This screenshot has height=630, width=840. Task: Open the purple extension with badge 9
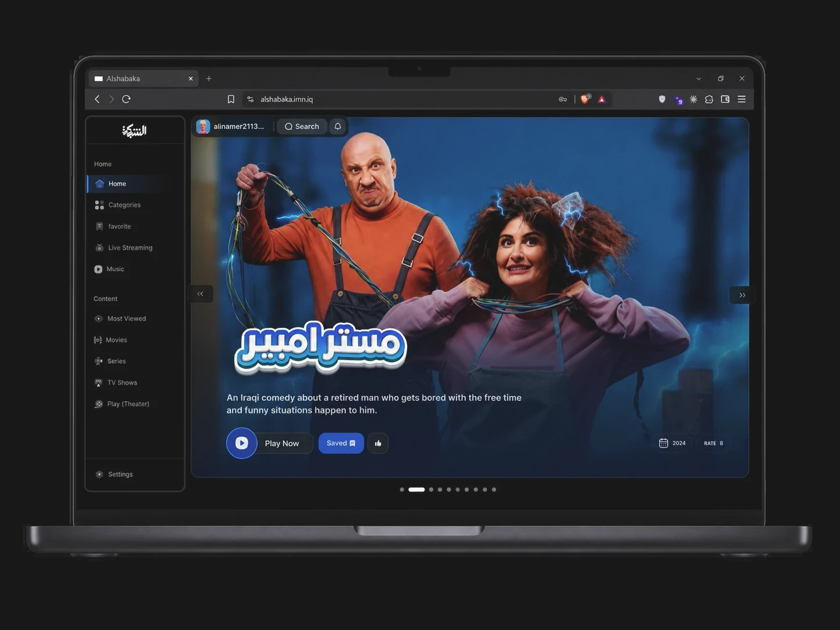click(x=678, y=100)
